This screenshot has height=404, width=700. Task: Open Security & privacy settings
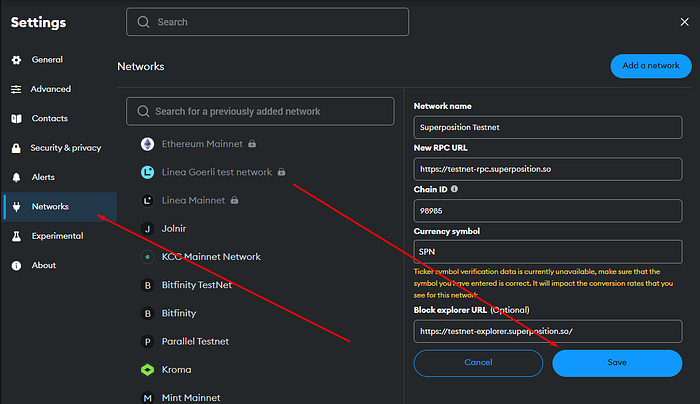pos(58,148)
